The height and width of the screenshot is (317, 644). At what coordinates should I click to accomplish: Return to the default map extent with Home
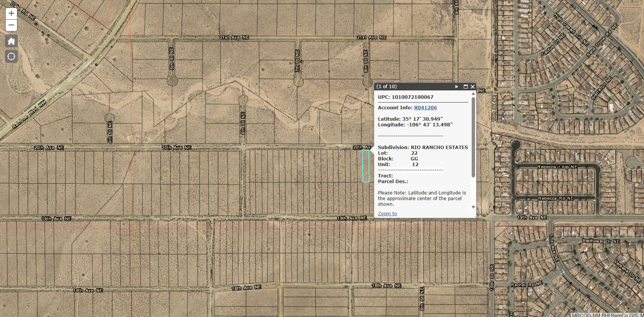[11, 41]
